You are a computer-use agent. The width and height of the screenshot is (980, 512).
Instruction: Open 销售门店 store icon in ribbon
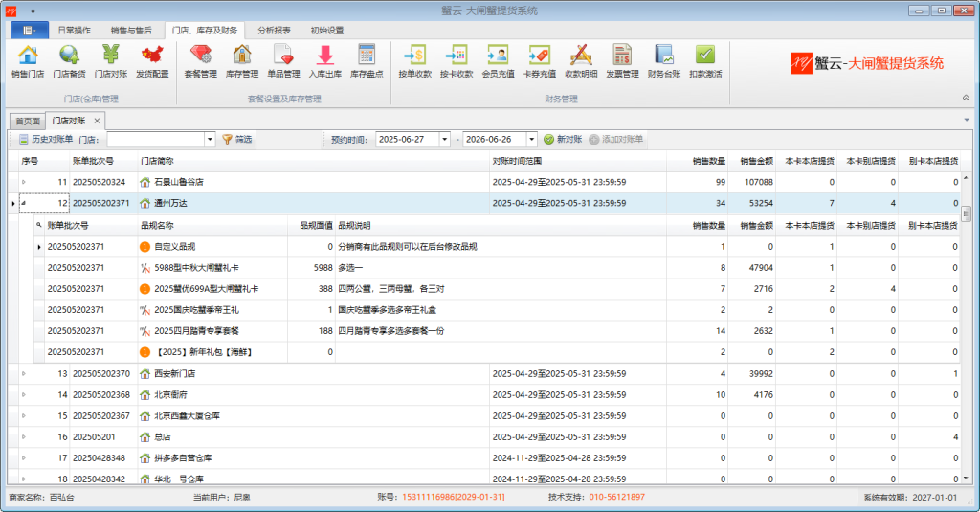pyautogui.click(x=28, y=61)
